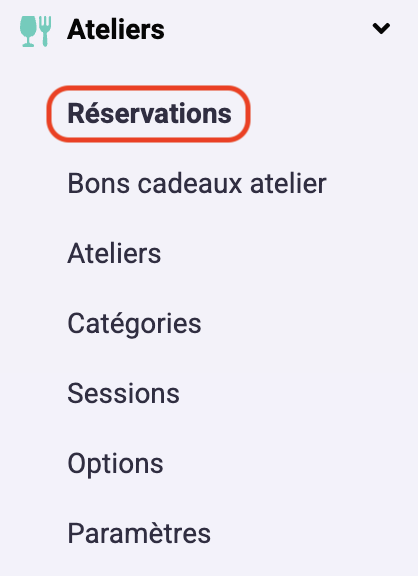Choose the non-bold Ateliers list item
Image resolution: width=418 pixels, height=576 pixels.
[x=114, y=253]
